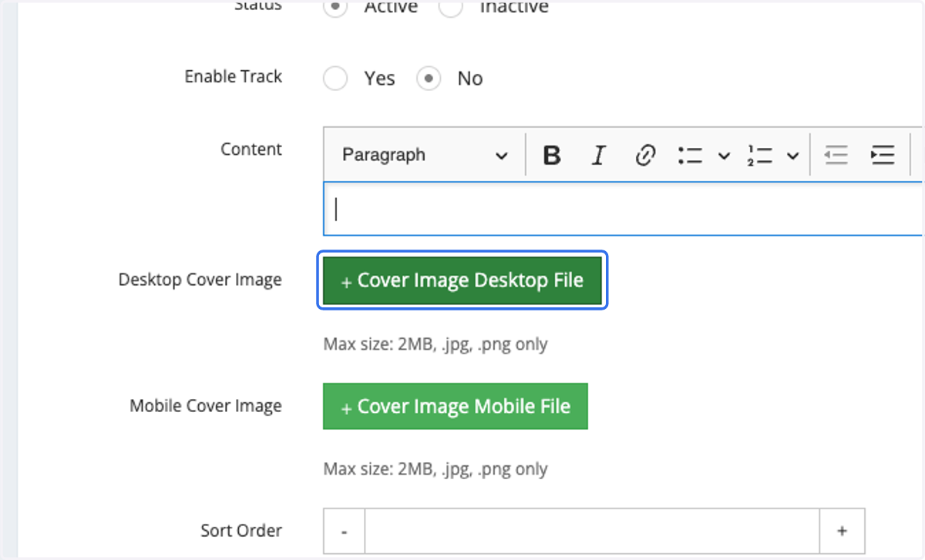The height and width of the screenshot is (560, 925).
Task: Click the Content field label
Action: tap(251, 149)
